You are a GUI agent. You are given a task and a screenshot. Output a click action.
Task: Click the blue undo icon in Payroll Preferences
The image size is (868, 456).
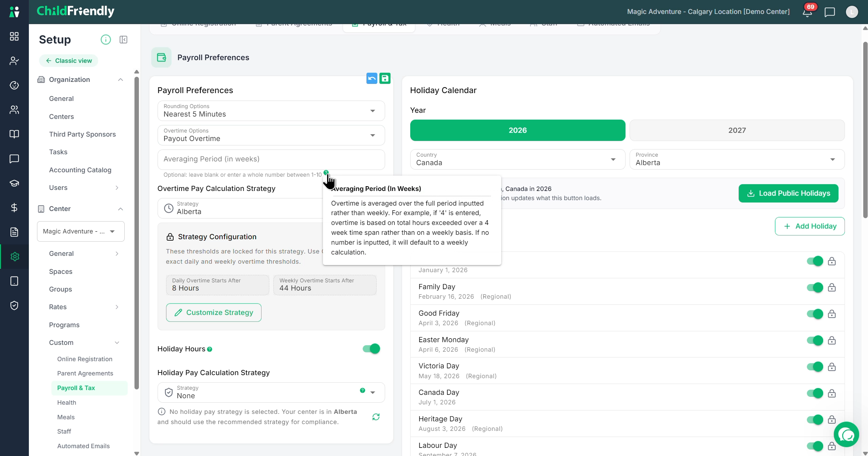(372, 78)
